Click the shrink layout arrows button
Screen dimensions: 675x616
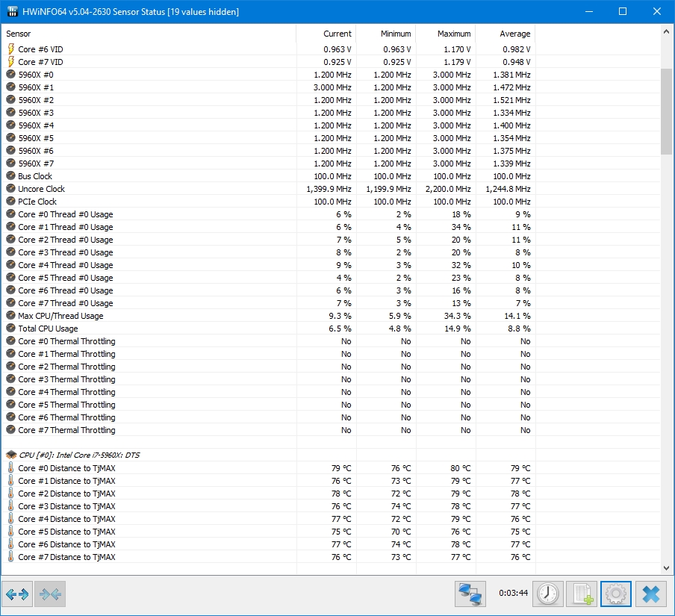pyautogui.click(x=50, y=594)
